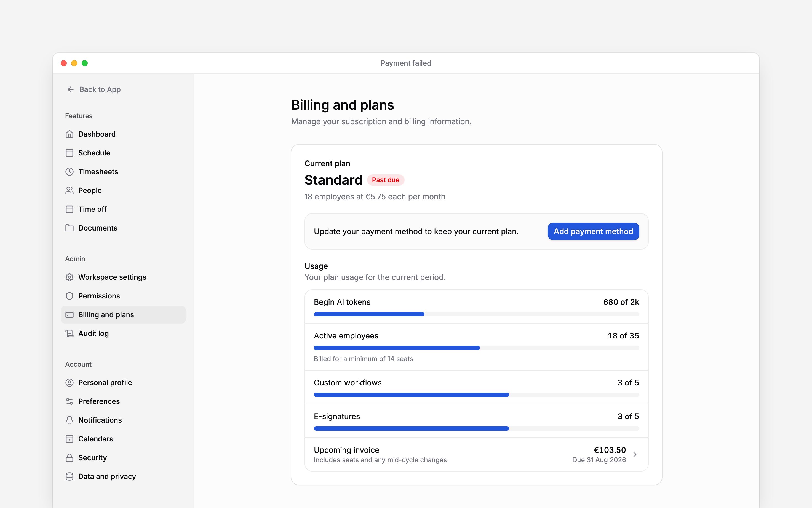Select Notifications in the Account section
The width and height of the screenshot is (812, 508).
tap(123, 420)
